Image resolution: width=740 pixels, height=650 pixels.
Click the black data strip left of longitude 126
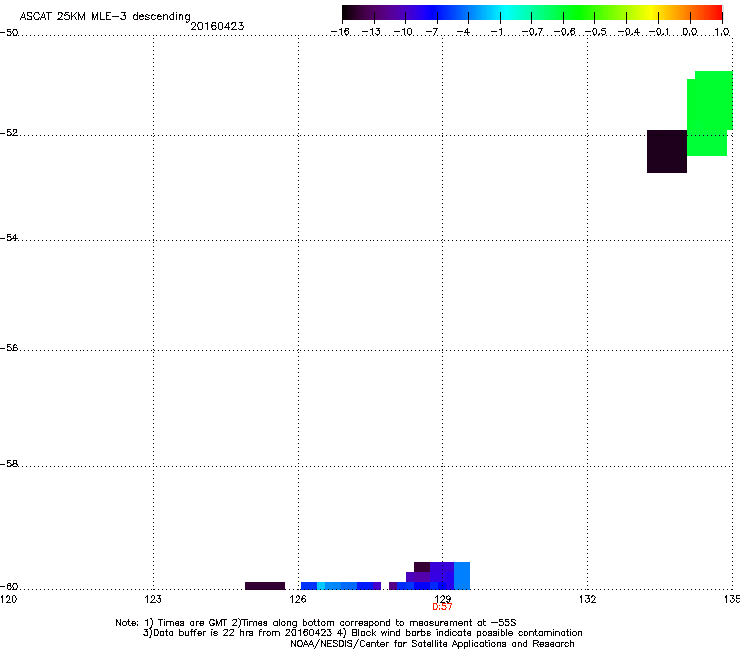(x=265, y=586)
